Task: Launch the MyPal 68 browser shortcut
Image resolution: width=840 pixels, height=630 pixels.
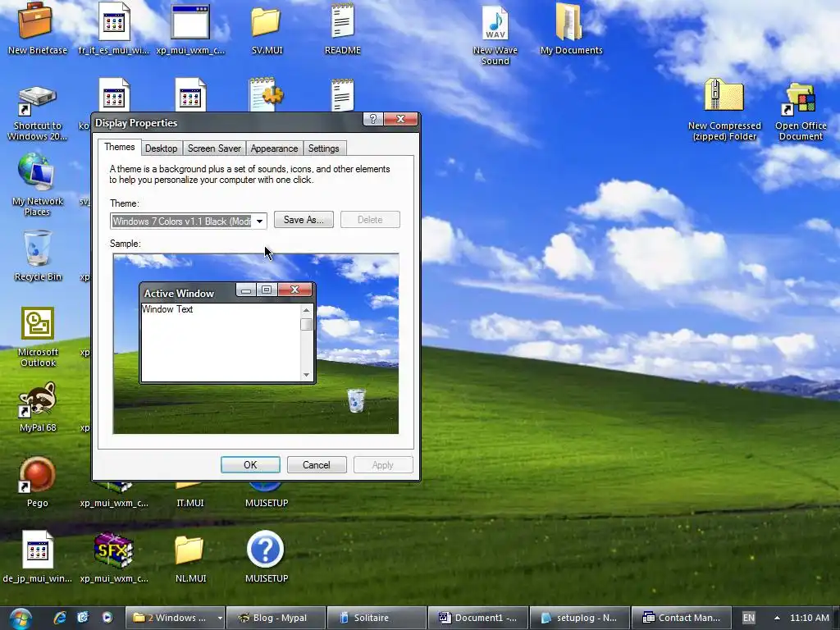Action: 38,407
